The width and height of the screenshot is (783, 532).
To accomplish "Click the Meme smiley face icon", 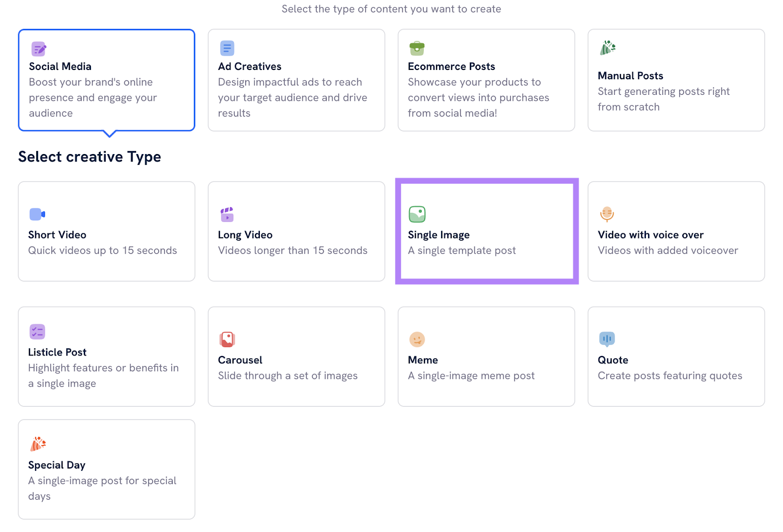I will pyautogui.click(x=417, y=339).
